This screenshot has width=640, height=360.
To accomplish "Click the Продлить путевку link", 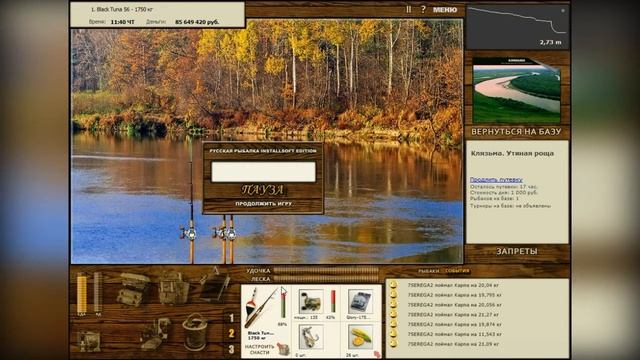I will click(496, 180).
